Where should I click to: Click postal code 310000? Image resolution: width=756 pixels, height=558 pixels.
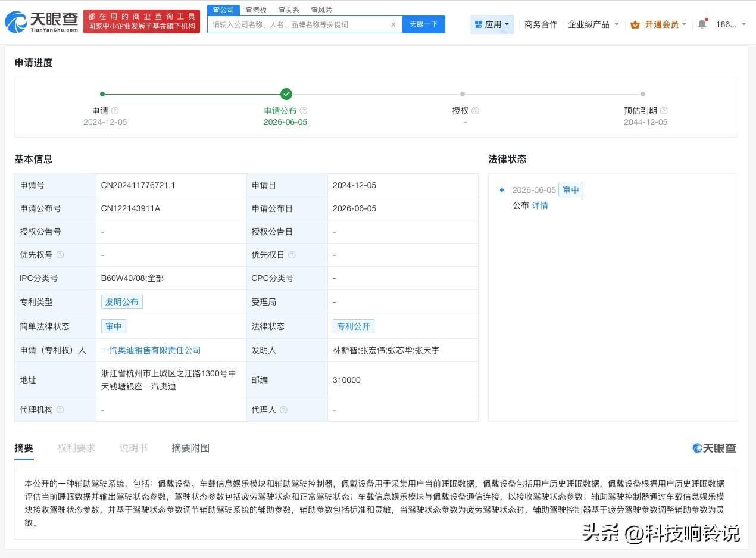pos(346,380)
